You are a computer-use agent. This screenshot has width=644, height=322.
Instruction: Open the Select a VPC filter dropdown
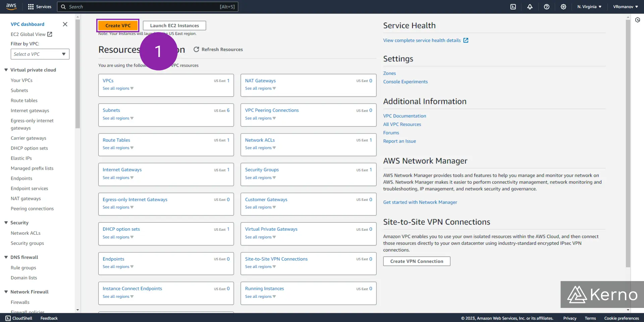[x=40, y=54]
